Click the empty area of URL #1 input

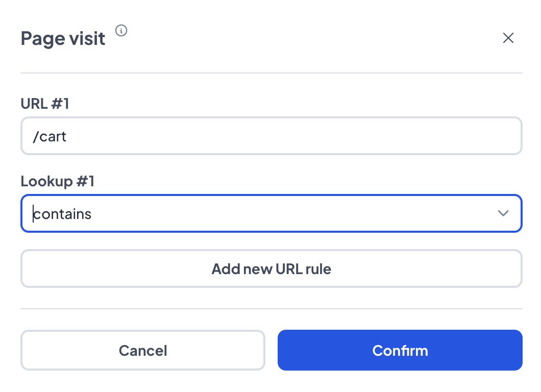pos(293,136)
